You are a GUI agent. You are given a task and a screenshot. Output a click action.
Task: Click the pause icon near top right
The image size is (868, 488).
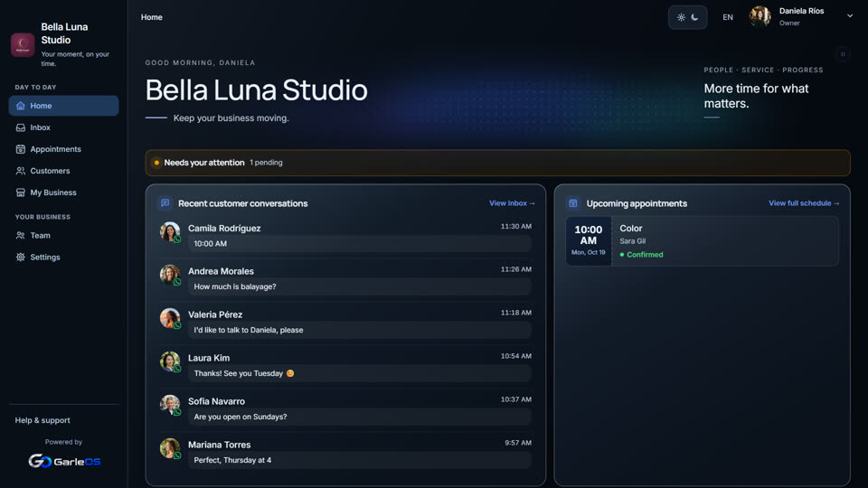tap(843, 54)
